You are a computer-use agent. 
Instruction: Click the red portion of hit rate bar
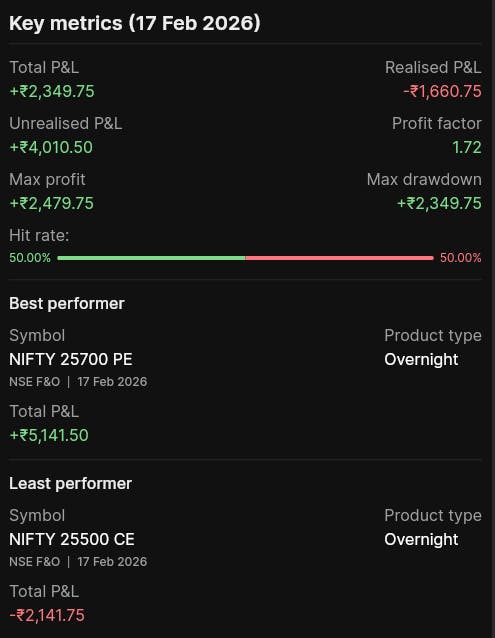click(340, 258)
